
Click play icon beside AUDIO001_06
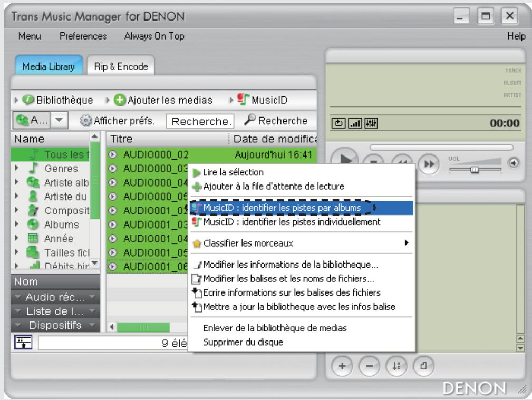(113, 267)
